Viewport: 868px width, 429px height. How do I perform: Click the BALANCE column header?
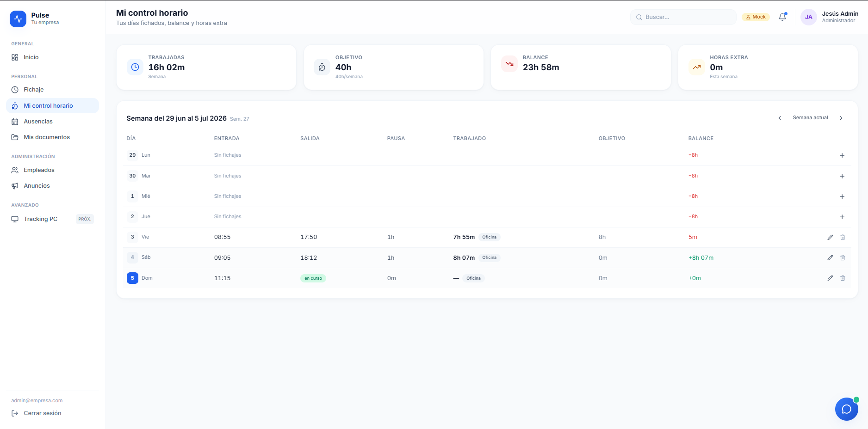[701, 139]
